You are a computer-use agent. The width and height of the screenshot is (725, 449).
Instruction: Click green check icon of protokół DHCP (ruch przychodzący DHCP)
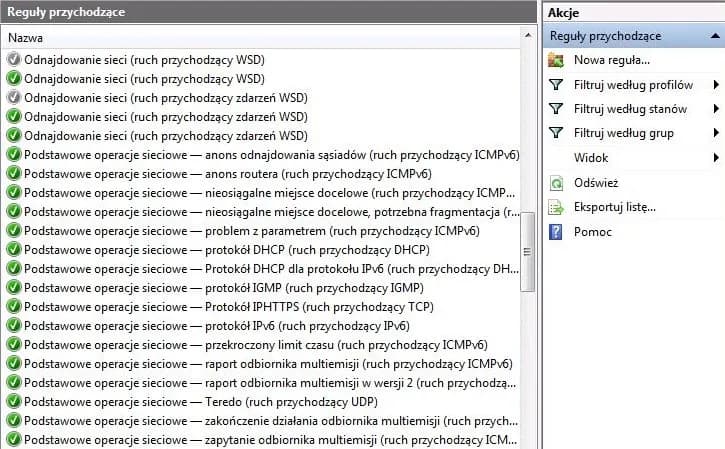(14, 249)
